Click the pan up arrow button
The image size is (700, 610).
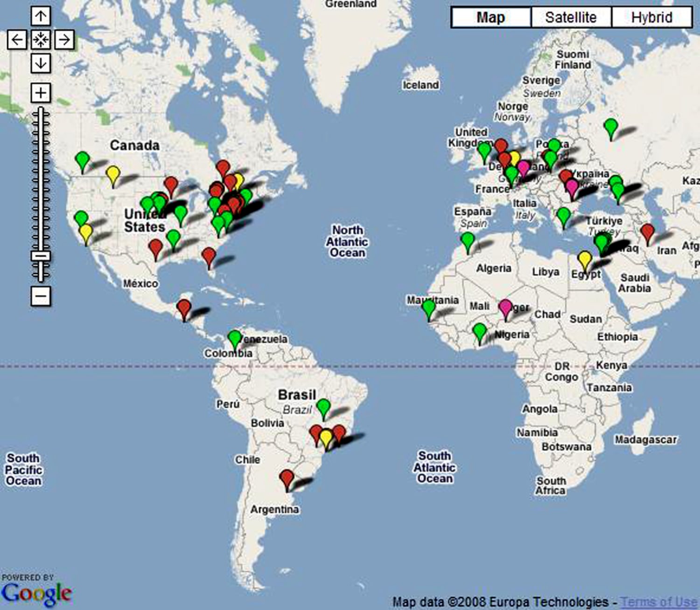(41, 16)
